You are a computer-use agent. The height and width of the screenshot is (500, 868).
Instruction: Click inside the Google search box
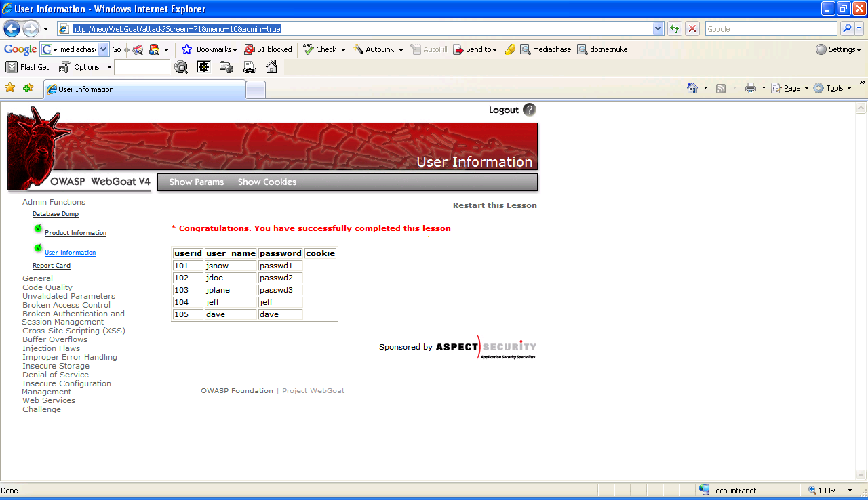coord(770,28)
